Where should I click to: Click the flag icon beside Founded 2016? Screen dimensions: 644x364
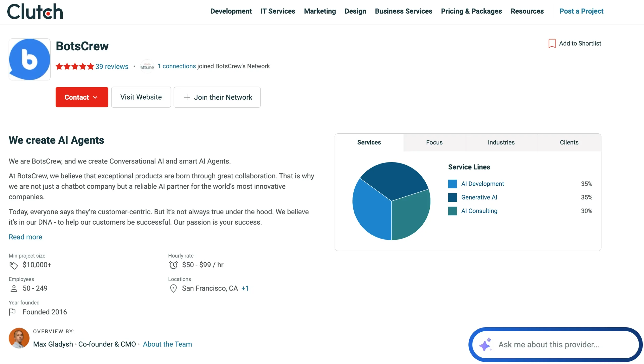[x=13, y=312]
